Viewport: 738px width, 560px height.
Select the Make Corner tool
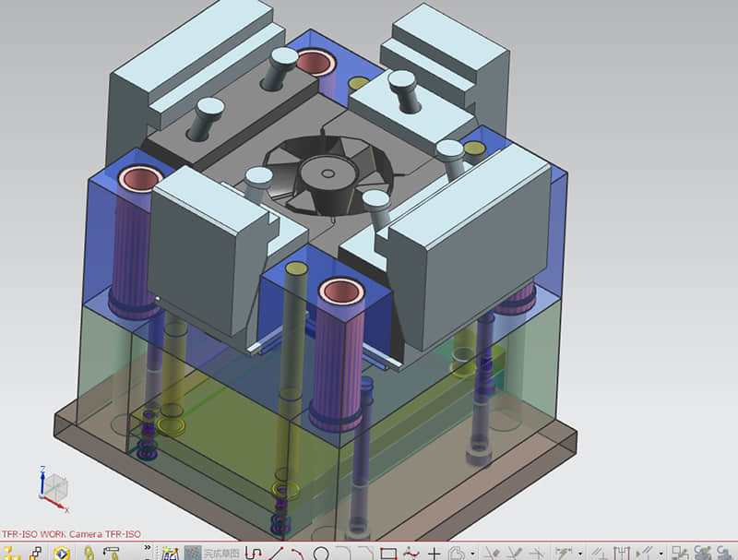537,553
